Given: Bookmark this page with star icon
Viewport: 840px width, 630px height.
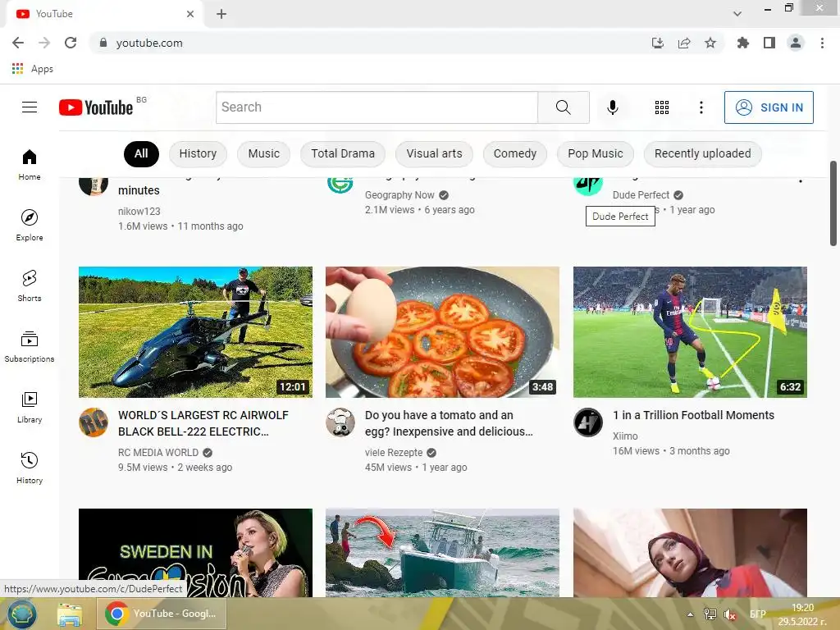Looking at the screenshot, I should pyautogui.click(x=710, y=43).
